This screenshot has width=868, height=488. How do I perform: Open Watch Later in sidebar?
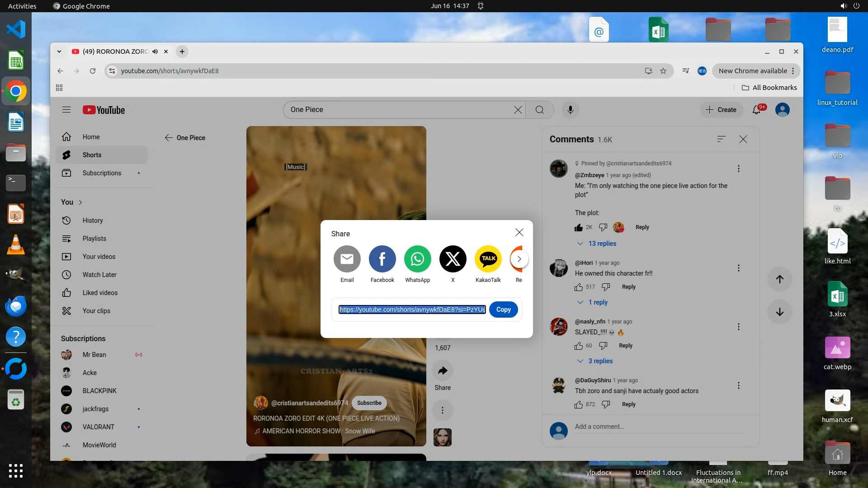pyautogui.click(x=99, y=275)
